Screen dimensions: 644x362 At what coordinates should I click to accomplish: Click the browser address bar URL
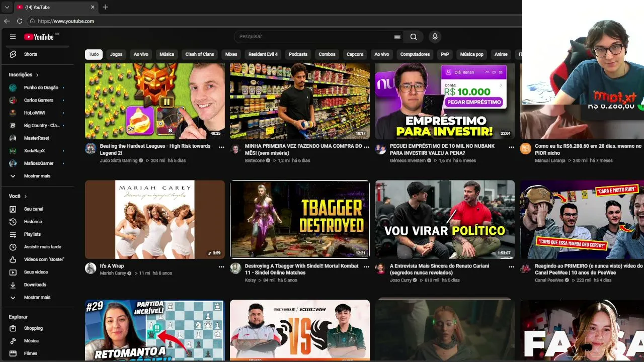(x=66, y=21)
